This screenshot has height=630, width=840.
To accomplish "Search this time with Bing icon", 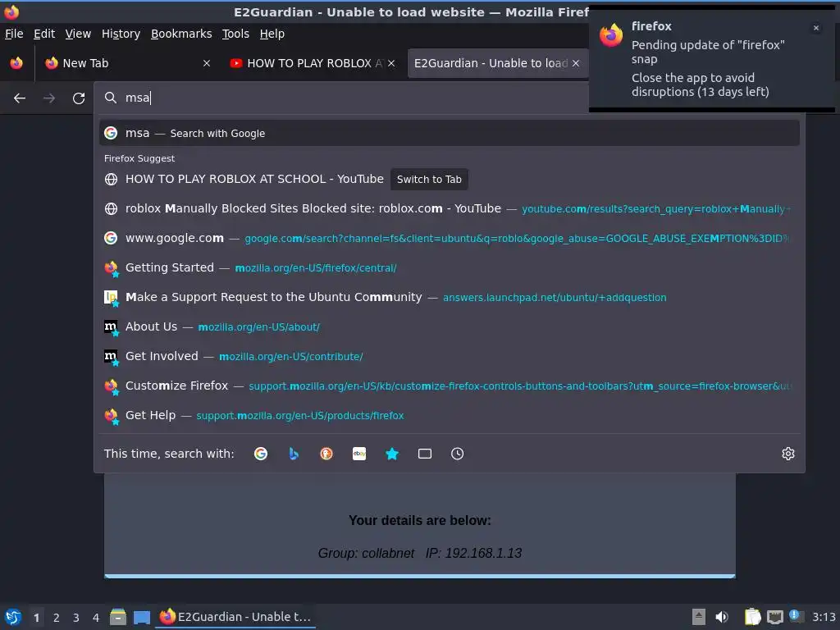I will pos(294,454).
